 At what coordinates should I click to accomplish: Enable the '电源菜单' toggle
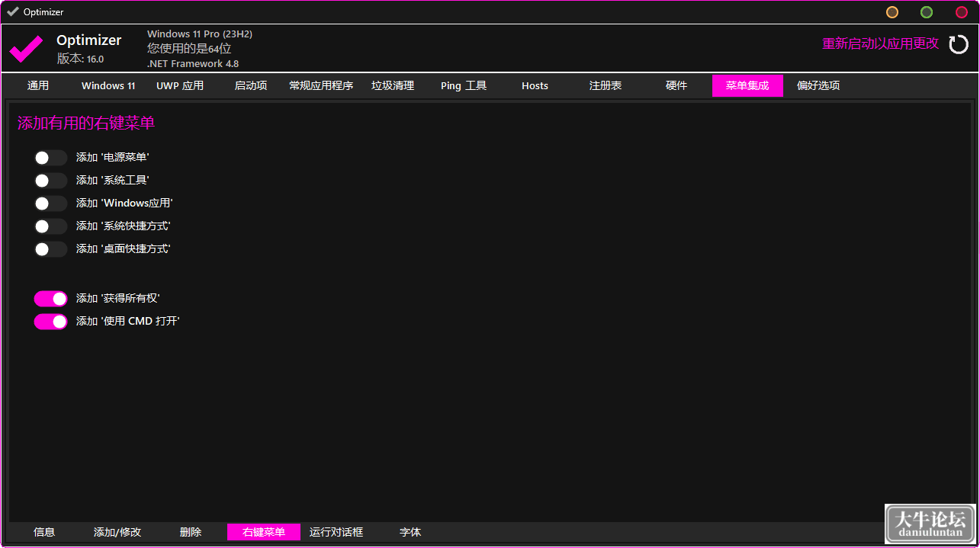pos(50,158)
